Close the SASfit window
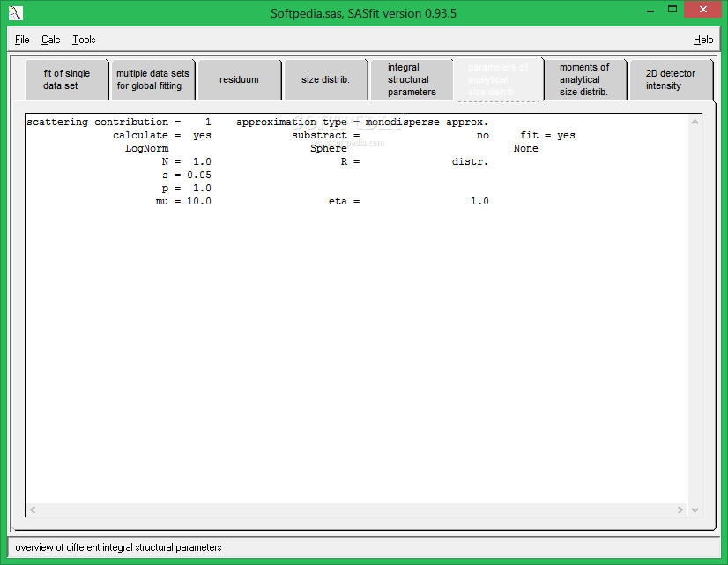 point(703,10)
